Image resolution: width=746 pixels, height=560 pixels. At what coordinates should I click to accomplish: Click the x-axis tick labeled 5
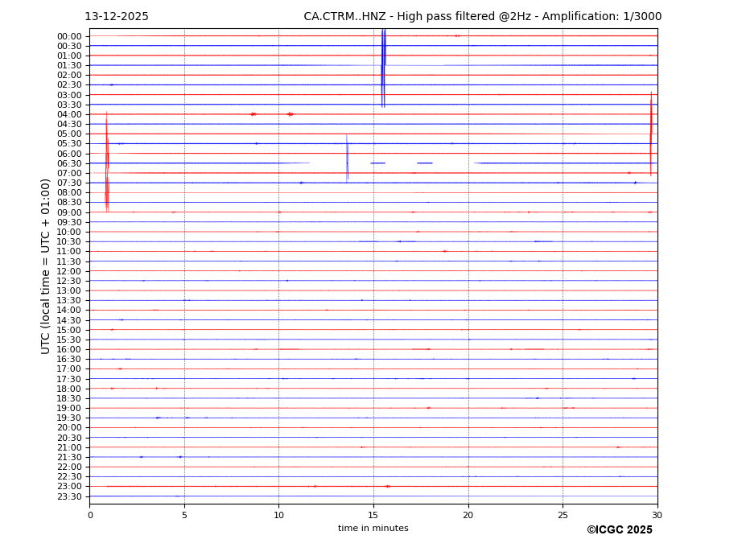(184, 515)
